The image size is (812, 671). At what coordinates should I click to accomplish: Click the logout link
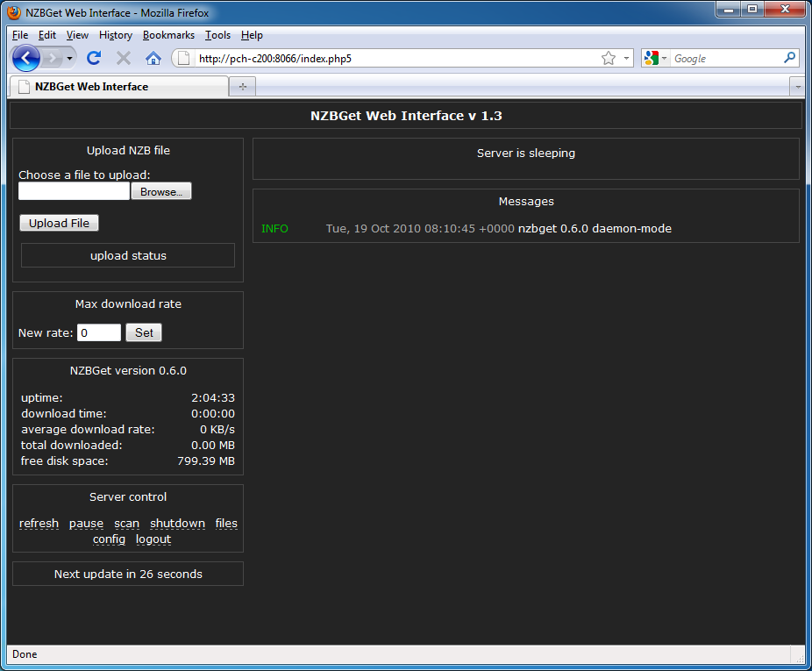(x=153, y=539)
